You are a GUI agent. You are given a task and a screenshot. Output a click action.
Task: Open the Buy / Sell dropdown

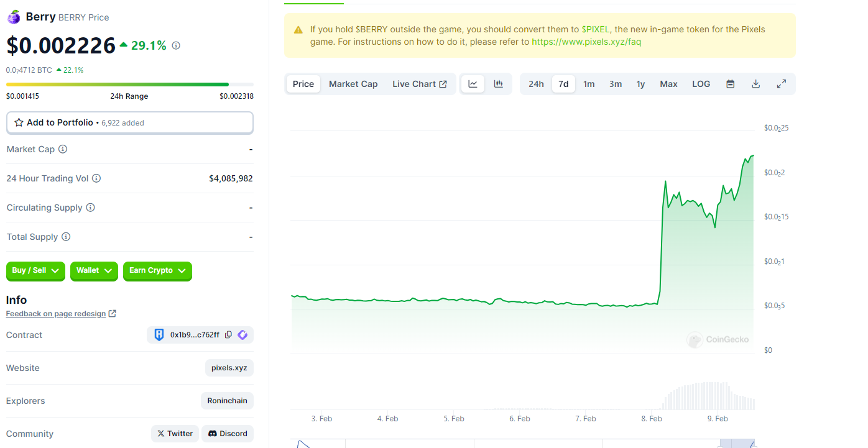35,271
